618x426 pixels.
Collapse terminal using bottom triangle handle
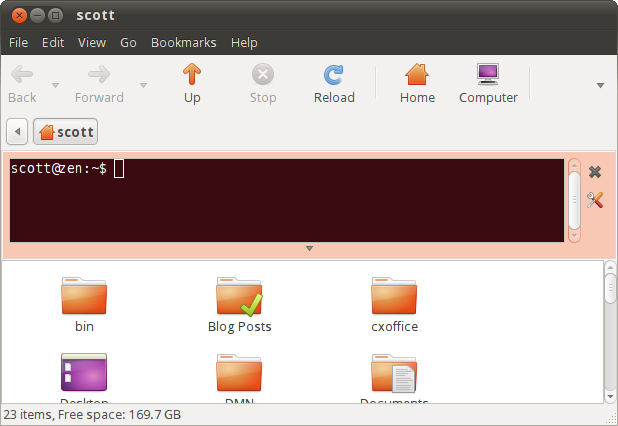pos(309,248)
